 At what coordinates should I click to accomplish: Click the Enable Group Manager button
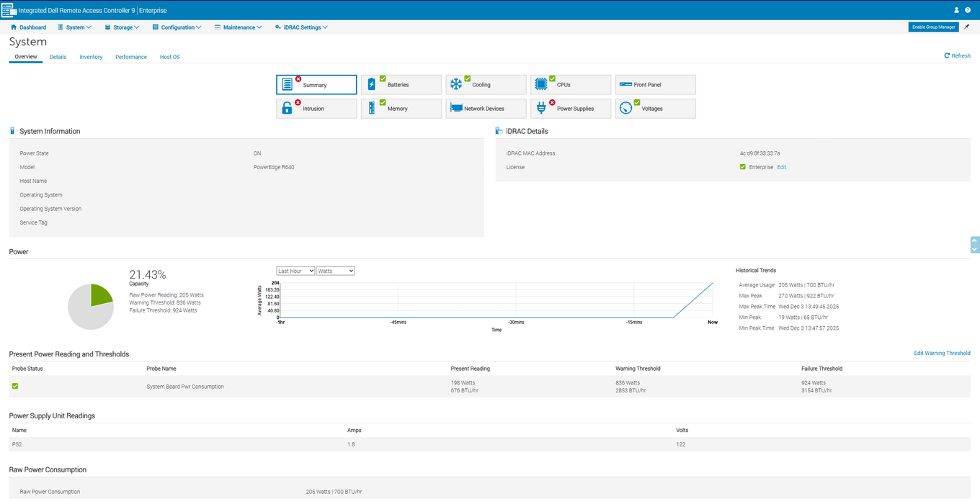(933, 27)
